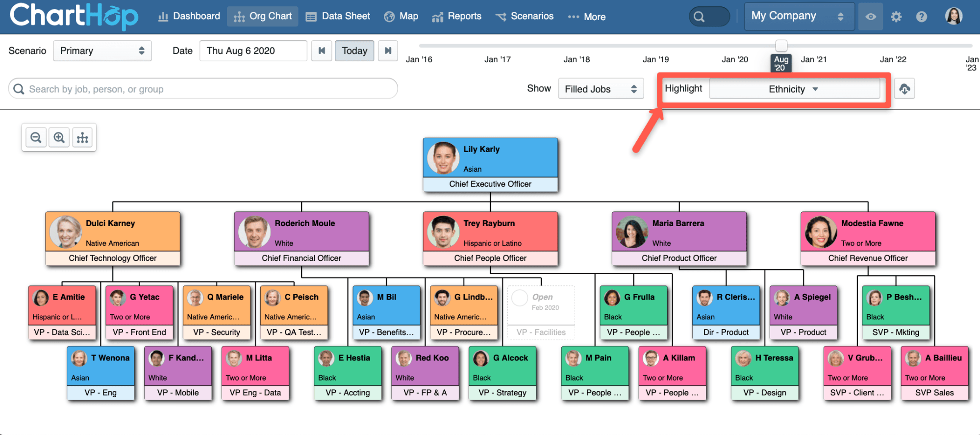Click Jan '16 on the timeline
Screen dimensions: 980x435
pyautogui.click(x=419, y=59)
